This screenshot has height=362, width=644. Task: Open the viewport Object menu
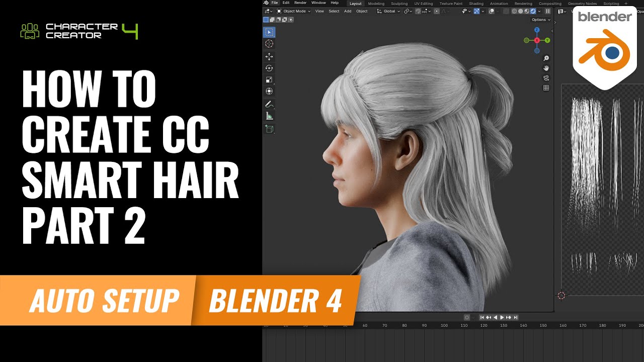click(362, 11)
